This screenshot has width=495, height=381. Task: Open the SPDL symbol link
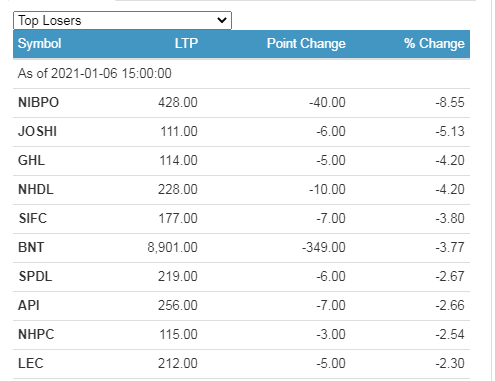point(35,276)
